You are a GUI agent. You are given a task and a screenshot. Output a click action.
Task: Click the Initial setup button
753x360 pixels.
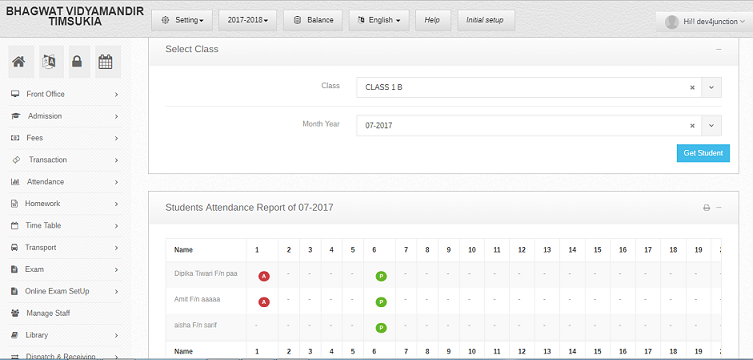pyautogui.click(x=486, y=20)
